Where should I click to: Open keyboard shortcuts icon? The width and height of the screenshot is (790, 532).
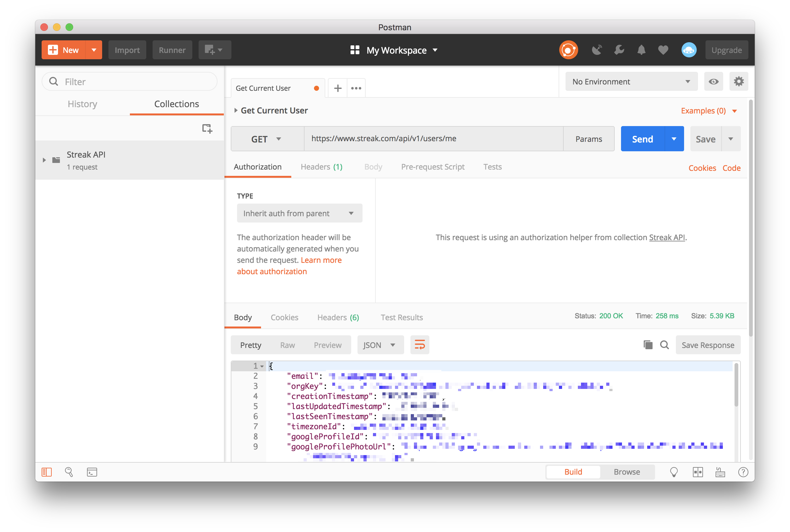[720, 472]
